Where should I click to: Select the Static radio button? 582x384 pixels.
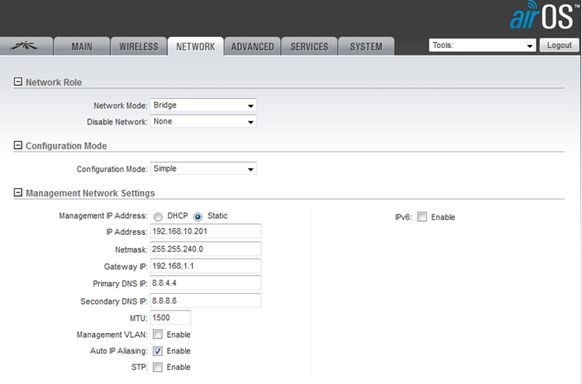pos(198,217)
